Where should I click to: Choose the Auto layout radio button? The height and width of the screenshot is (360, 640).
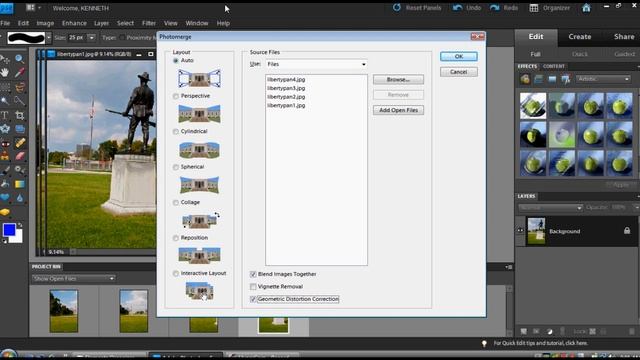176,60
